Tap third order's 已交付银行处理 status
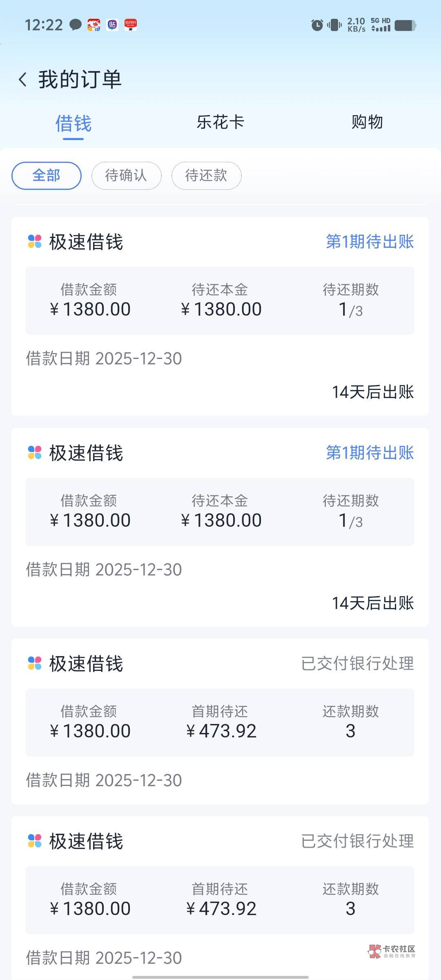This screenshot has height=980, width=441. click(x=357, y=663)
